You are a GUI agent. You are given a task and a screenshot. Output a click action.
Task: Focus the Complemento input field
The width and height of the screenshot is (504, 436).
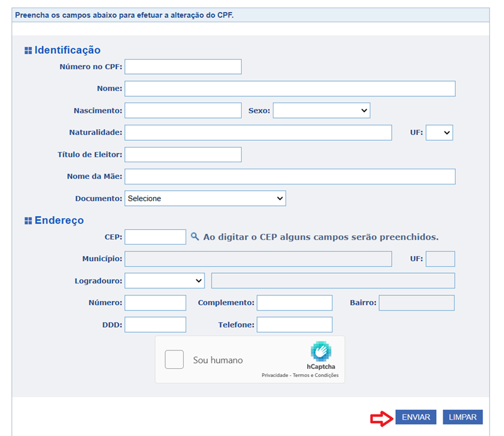pos(294,303)
